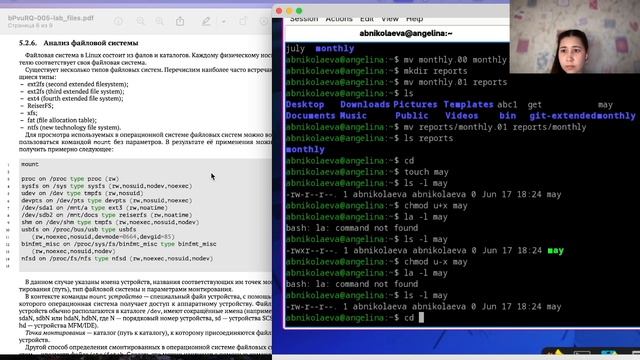
Task: Click the 'mount' line in the PDF code block
Action: click(x=30, y=164)
